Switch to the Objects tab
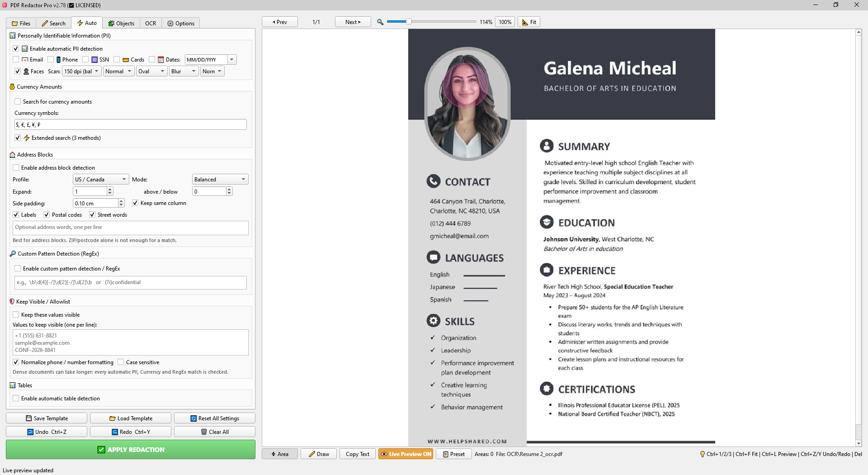 [x=121, y=24]
